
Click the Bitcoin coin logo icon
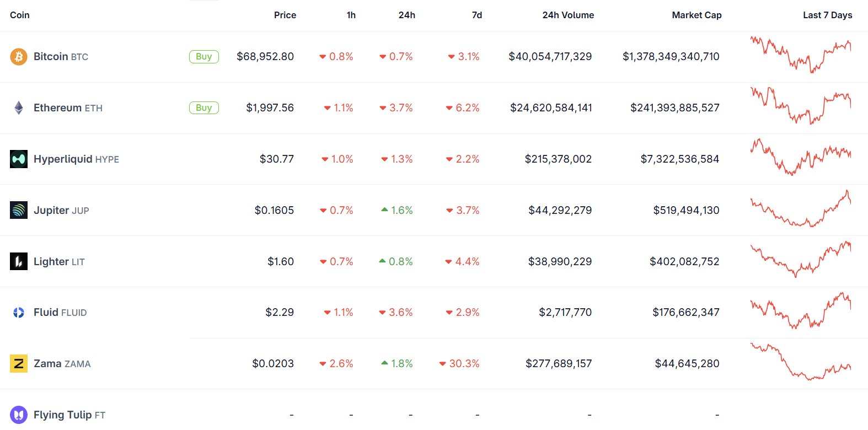pyautogui.click(x=19, y=57)
